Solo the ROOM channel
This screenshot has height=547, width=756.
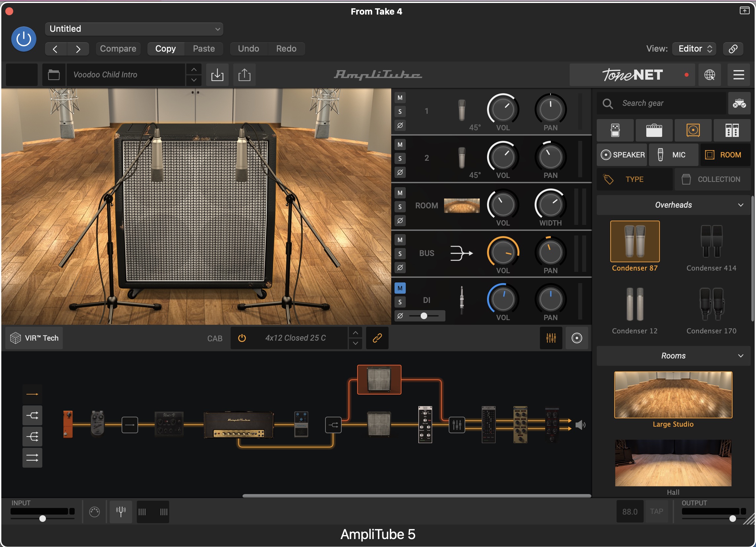coord(400,207)
